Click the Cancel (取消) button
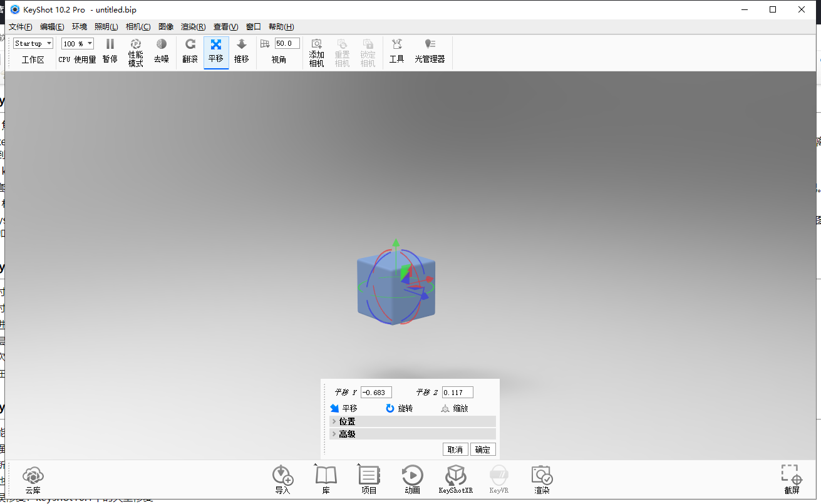Image resolution: width=821 pixels, height=504 pixels. 455,450
